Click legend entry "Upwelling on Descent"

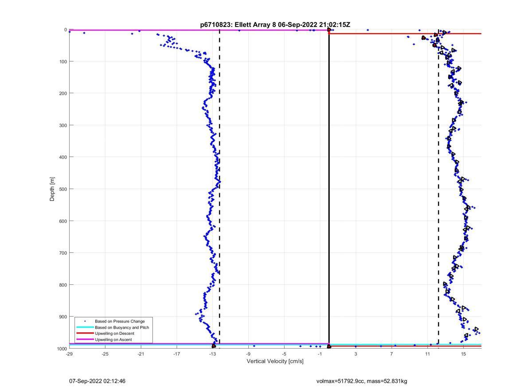114,334
